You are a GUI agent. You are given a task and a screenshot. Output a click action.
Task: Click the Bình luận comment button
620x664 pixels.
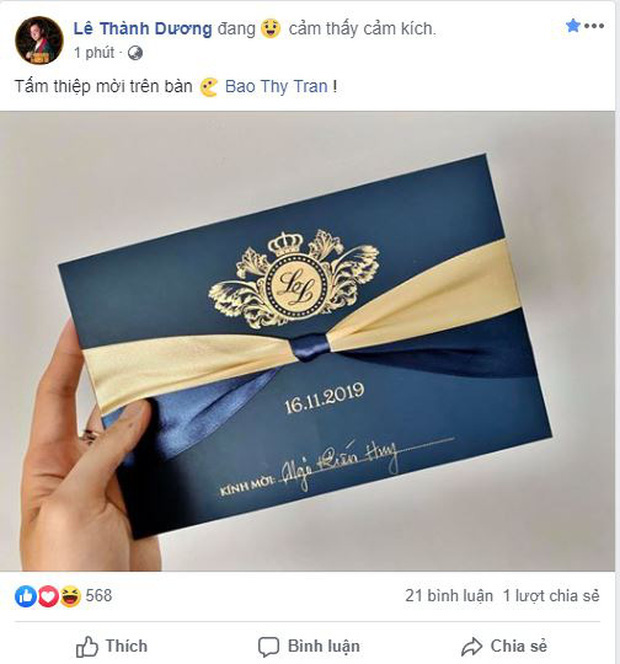(310, 647)
